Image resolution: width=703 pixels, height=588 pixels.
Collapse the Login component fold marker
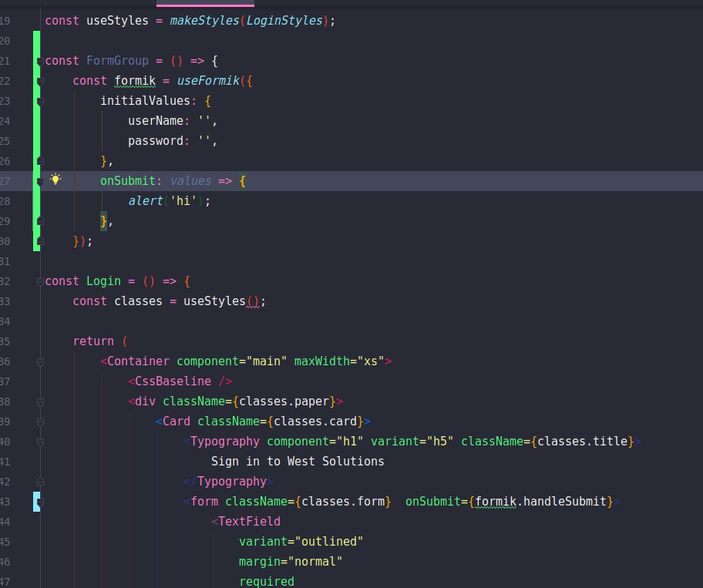tap(40, 281)
